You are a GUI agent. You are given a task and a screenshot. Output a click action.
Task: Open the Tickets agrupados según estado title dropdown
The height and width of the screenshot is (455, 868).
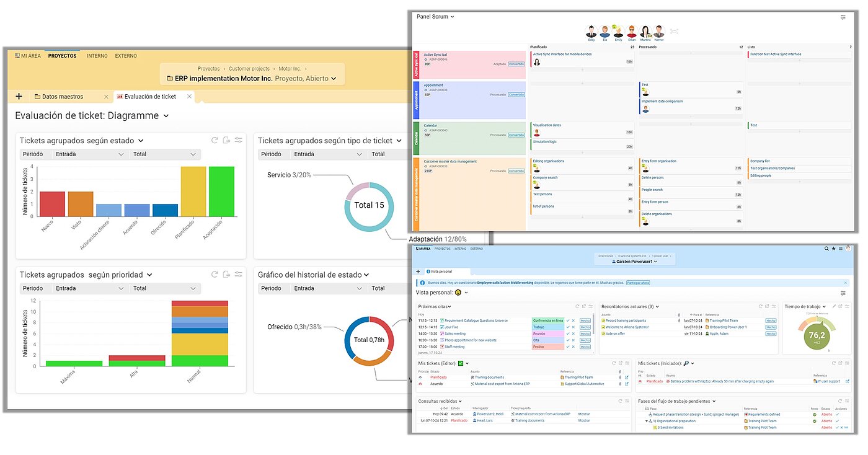point(141,141)
